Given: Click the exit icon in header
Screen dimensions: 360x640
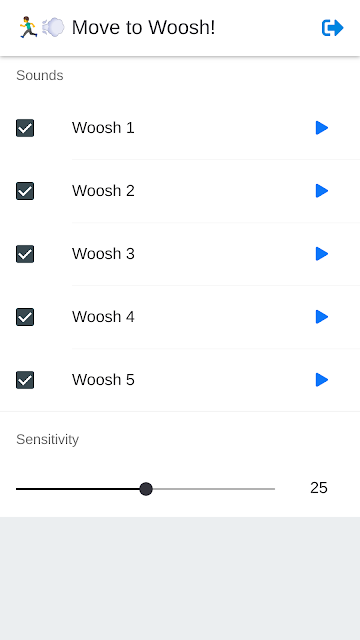Looking at the screenshot, I should click(x=333, y=28).
